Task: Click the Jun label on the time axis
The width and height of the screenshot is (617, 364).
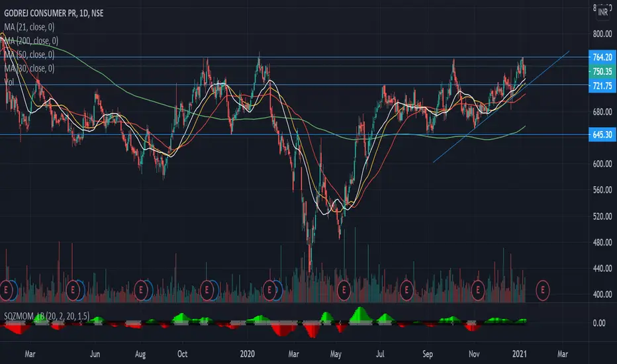Action: [x=95, y=354]
